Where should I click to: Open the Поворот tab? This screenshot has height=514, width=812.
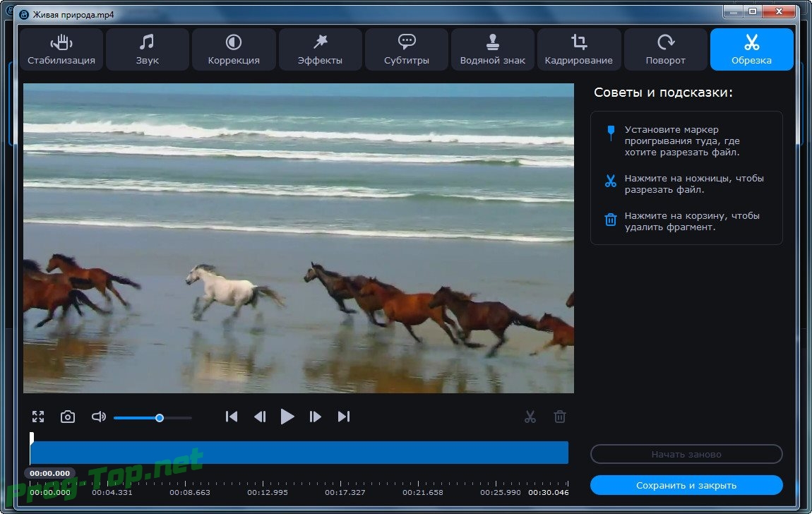[666, 49]
